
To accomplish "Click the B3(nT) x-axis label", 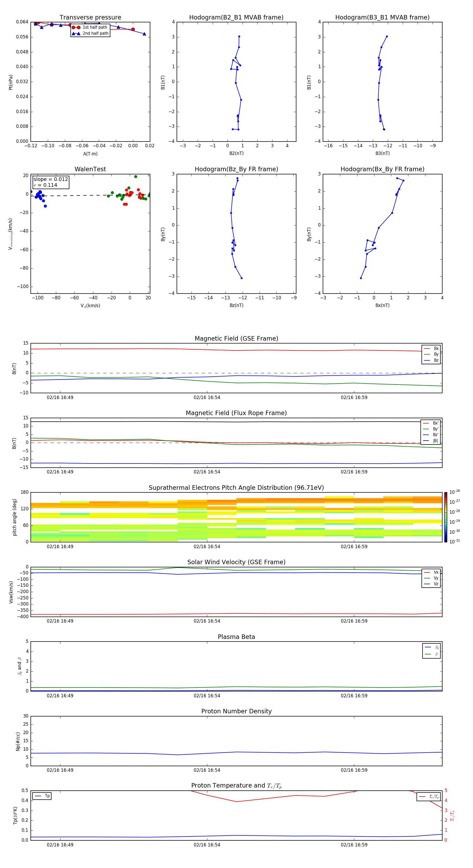I will pyautogui.click(x=382, y=153).
